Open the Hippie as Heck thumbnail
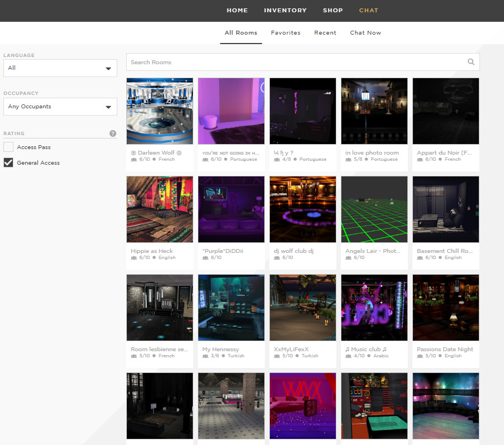The width and height of the screenshot is (504, 445). [160, 209]
